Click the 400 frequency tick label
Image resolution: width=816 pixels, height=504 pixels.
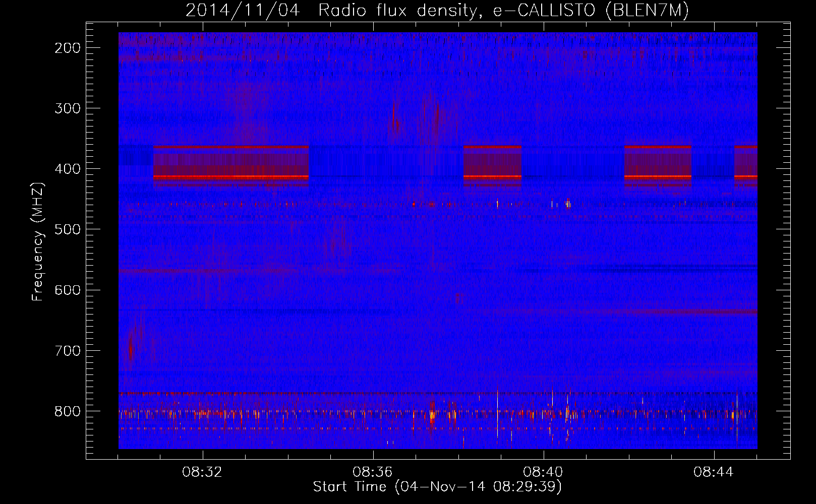pos(67,169)
